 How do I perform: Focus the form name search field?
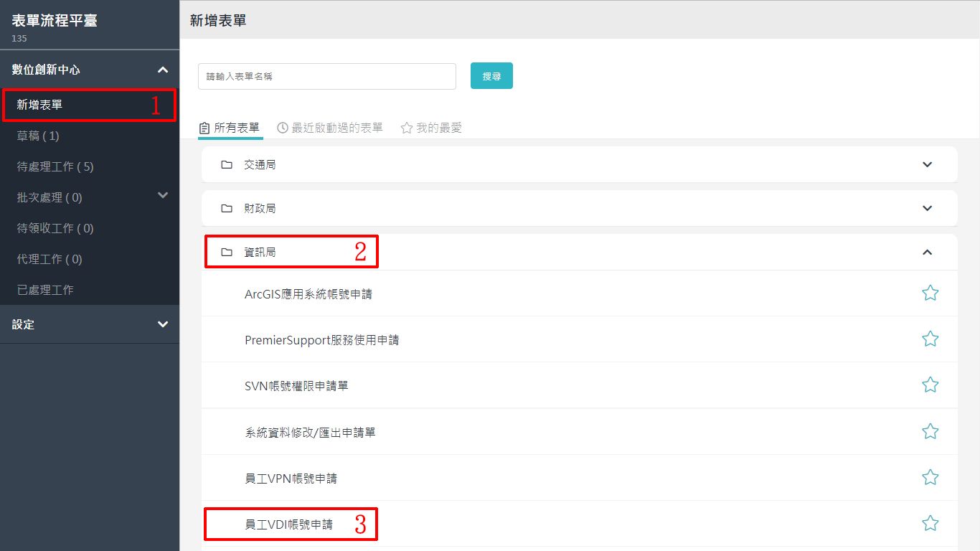327,76
